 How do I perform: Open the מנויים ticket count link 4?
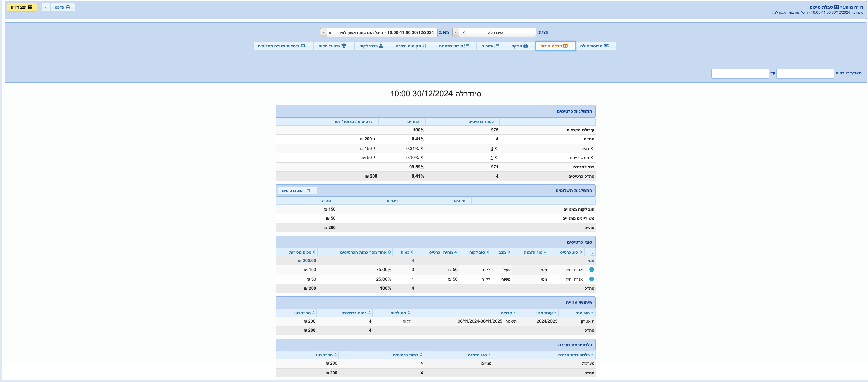point(497,139)
